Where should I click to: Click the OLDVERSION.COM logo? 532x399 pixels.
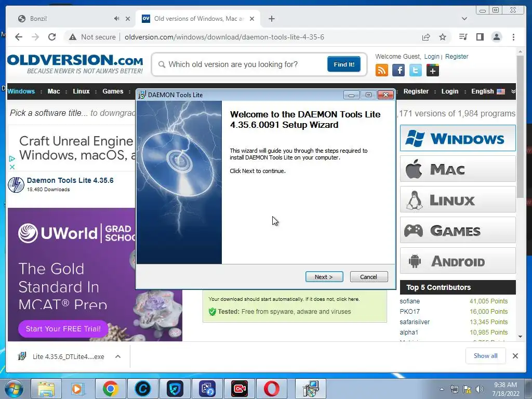[75, 63]
